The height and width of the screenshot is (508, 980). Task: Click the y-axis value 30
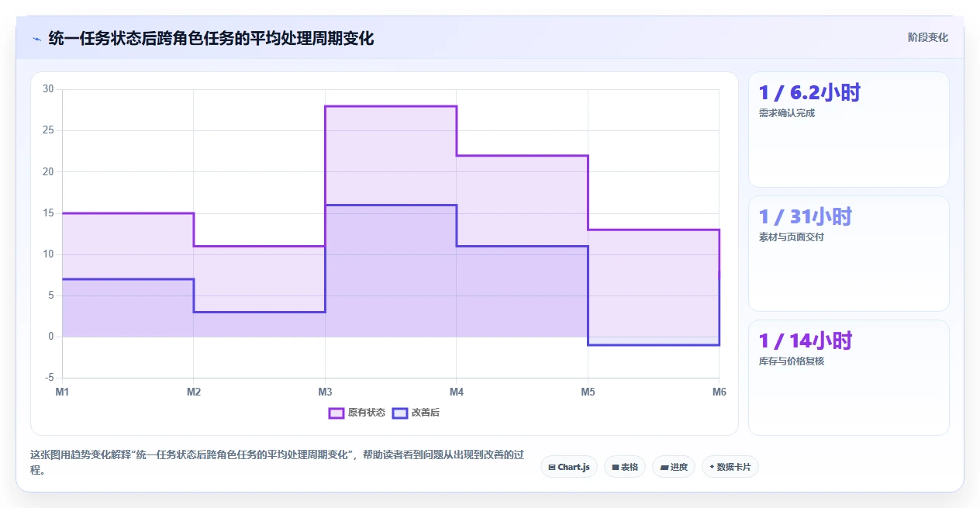tap(48, 89)
